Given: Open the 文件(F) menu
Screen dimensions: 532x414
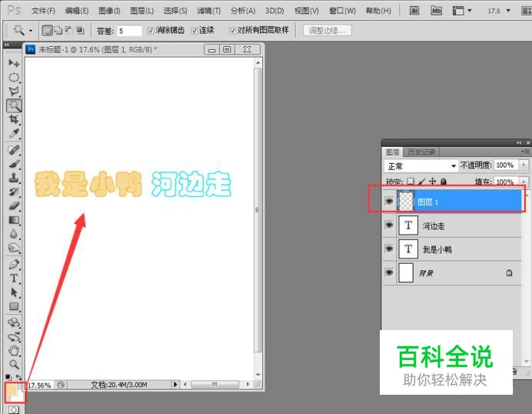Looking at the screenshot, I should 43,11.
